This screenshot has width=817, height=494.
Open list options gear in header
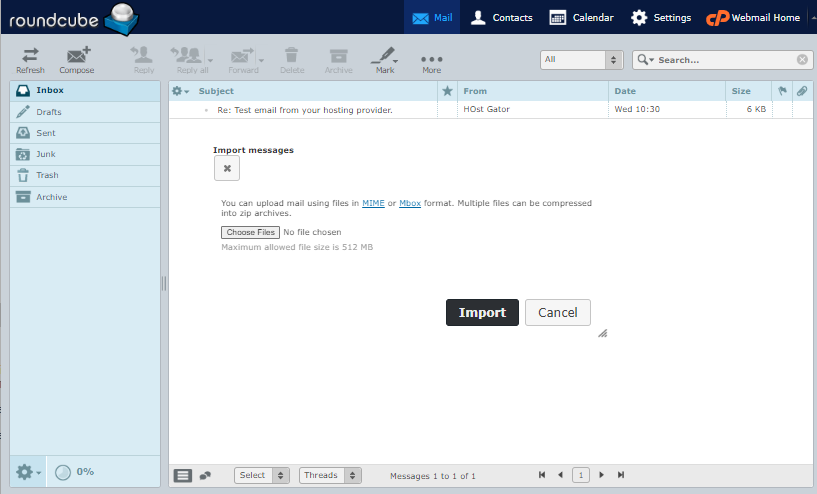pyautogui.click(x=180, y=91)
